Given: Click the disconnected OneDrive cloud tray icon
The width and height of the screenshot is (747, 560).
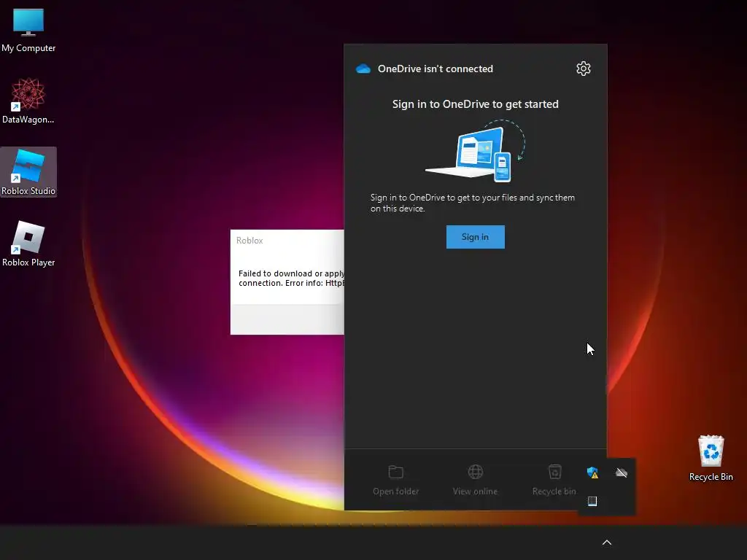Looking at the screenshot, I should coord(622,472).
